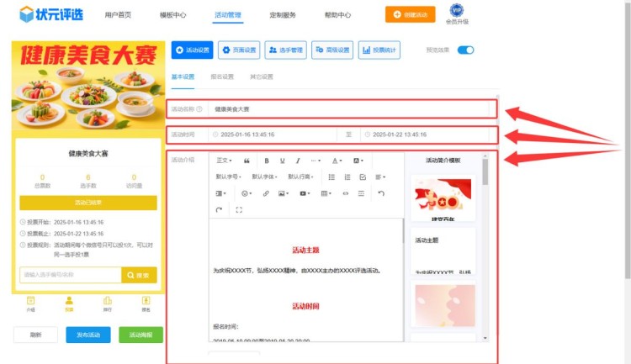Open the 默认字体 font family dropdown
631x364 pixels.
(265, 177)
